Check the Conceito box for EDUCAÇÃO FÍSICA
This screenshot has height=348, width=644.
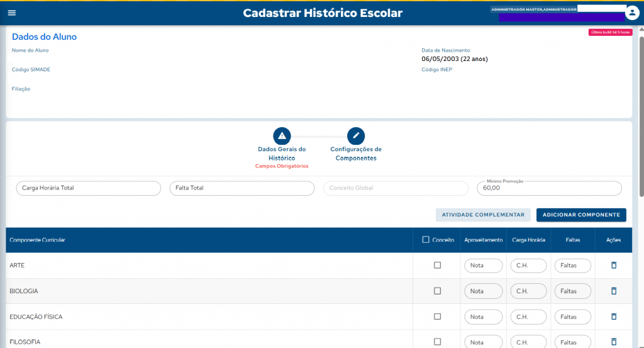tap(438, 317)
